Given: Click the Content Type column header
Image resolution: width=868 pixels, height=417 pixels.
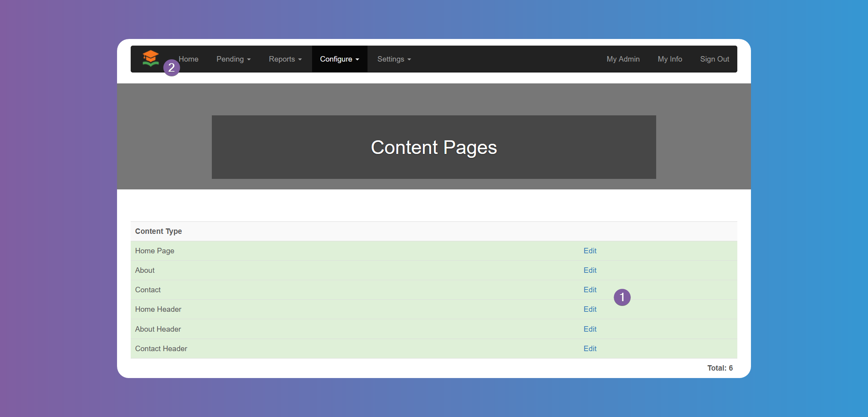Looking at the screenshot, I should point(158,231).
